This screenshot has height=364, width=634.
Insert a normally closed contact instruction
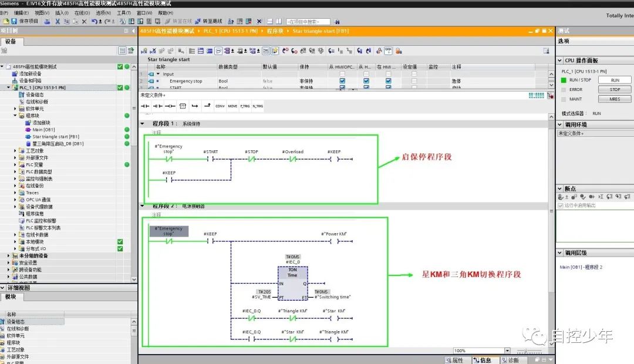point(158,106)
